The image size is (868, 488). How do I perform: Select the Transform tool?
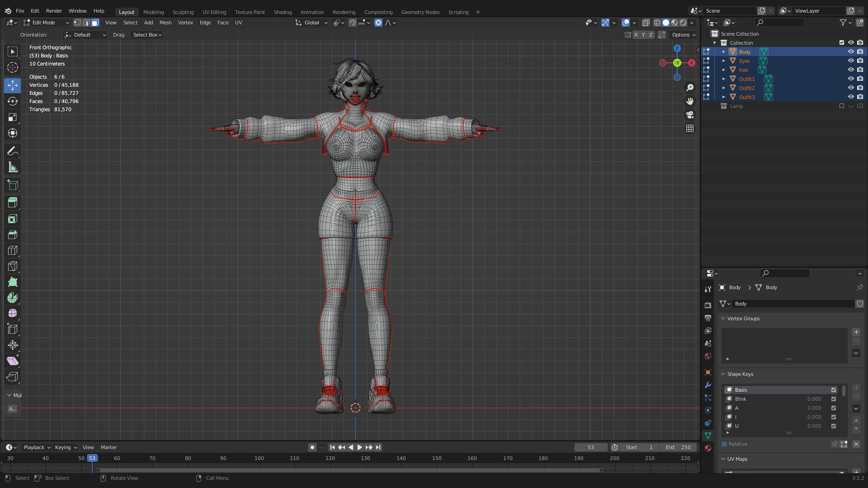click(x=13, y=133)
